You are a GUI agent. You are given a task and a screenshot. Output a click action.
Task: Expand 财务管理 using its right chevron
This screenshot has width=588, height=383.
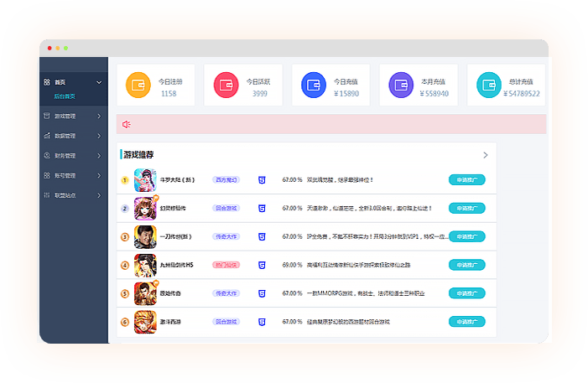point(99,156)
